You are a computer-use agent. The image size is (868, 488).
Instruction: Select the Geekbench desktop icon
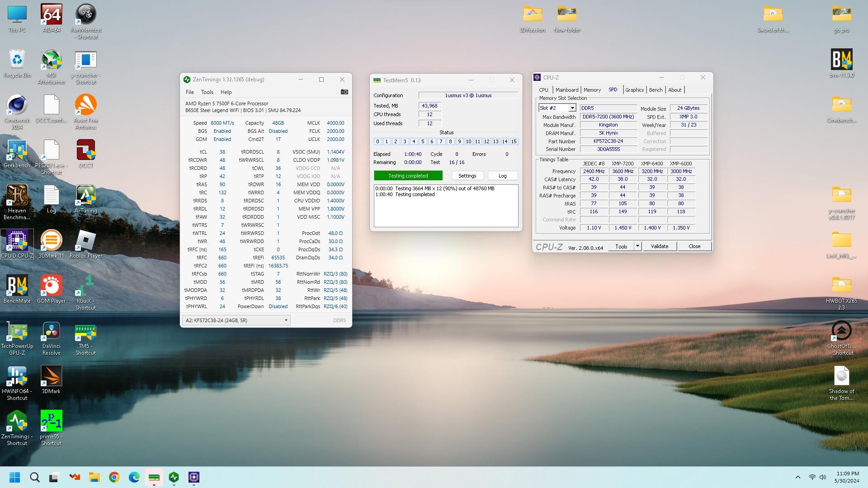[x=17, y=154]
